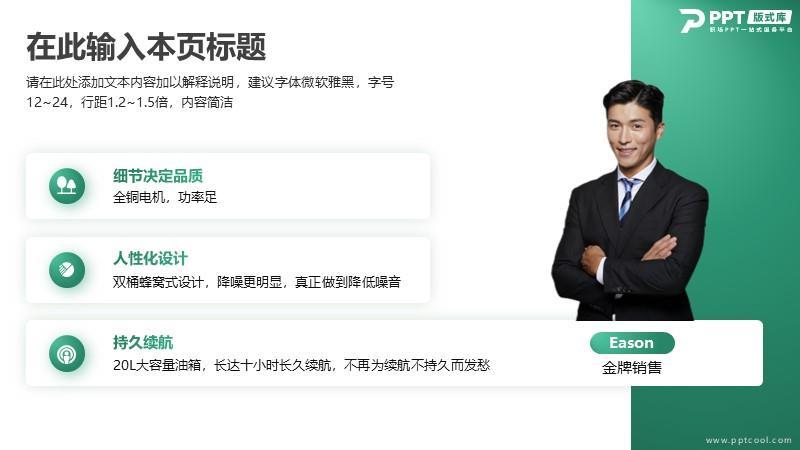Click the tagline under PPT logo

pos(751,30)
